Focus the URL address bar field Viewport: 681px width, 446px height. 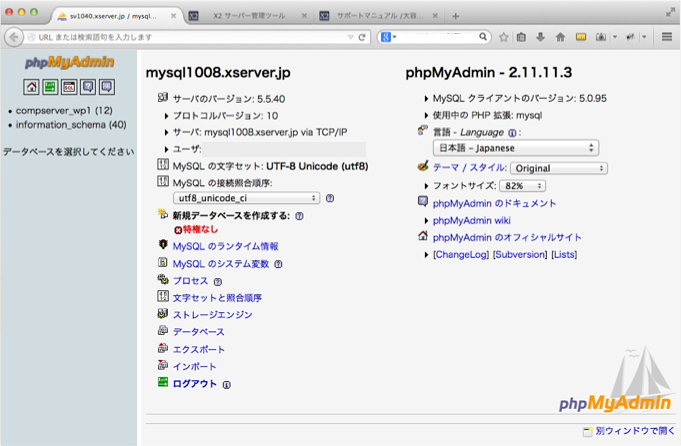click(x=191, y=37)
